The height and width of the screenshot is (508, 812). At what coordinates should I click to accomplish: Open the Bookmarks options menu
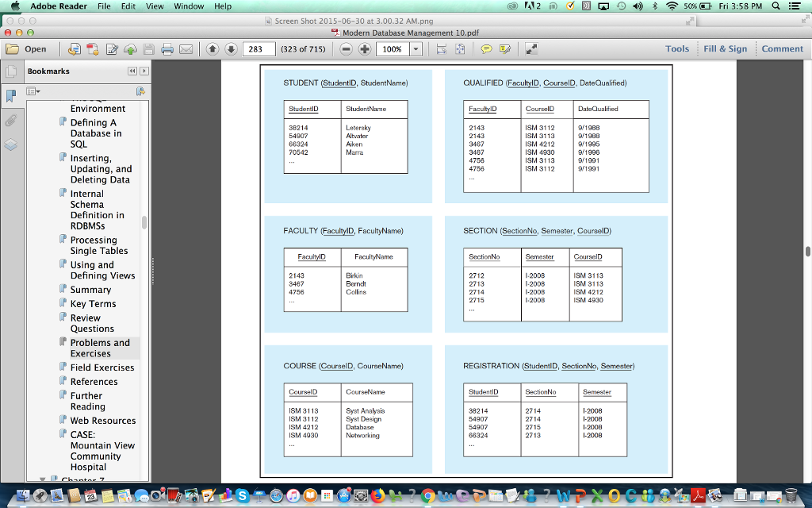[32, 91]
